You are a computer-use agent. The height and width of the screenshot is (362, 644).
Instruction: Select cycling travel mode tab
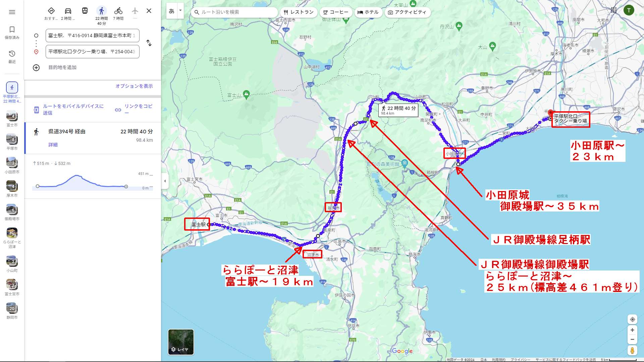118,14
